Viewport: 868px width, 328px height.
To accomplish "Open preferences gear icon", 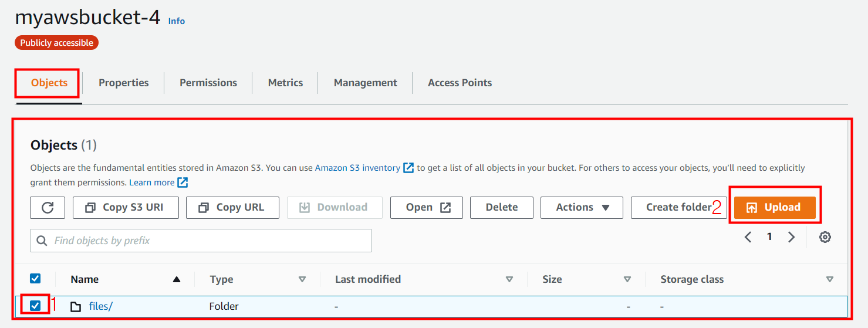I will [825, 237].
